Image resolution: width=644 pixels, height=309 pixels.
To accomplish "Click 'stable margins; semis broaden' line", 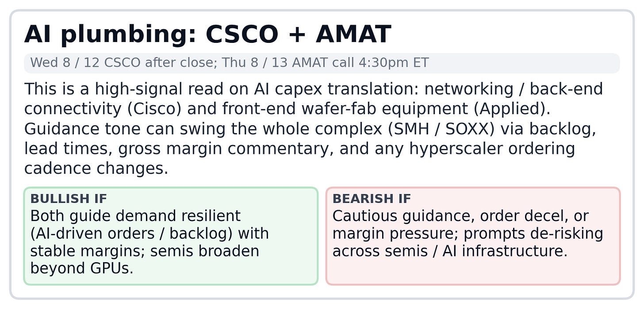I will coord(145,251).
